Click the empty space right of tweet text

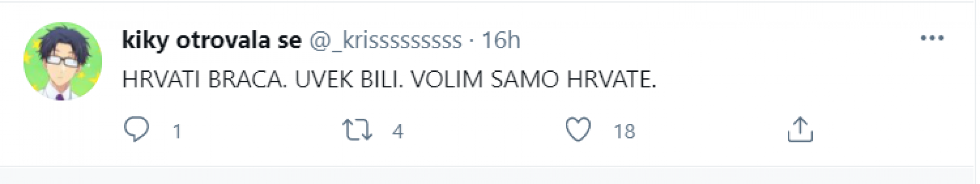point(806,80)
